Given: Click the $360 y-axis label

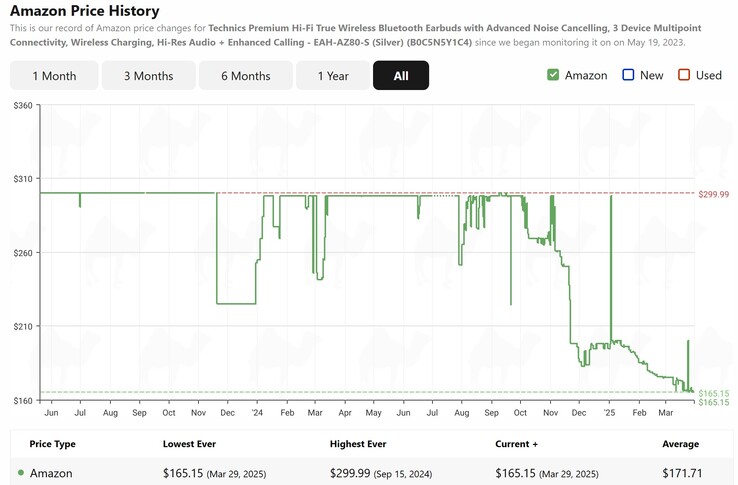Looking at the screenshot, I should click(23, 105).
